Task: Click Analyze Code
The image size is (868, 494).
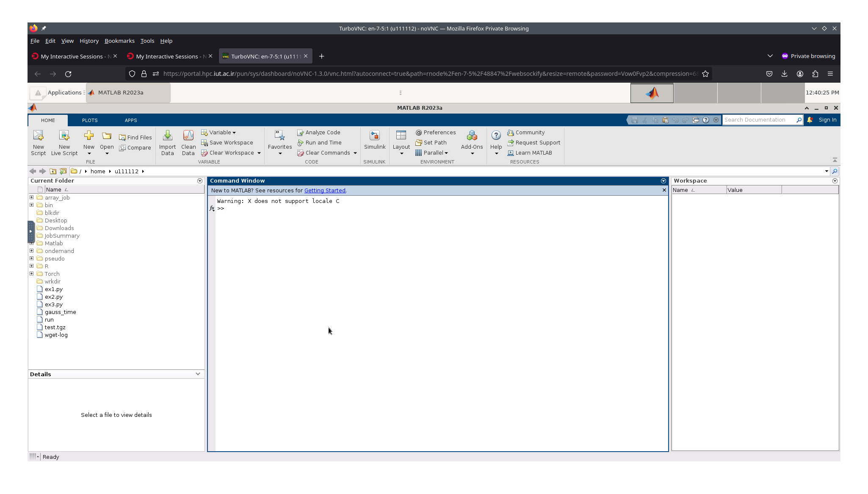Action: (x=319, y=133)
